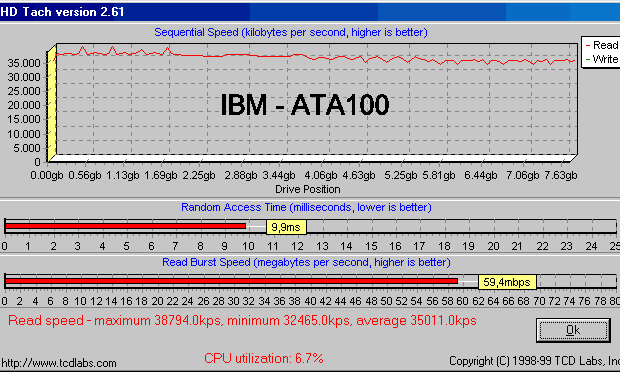Click the 15.000 y-axis value
This screenshot has width=620, height=372.
(24, 119)
